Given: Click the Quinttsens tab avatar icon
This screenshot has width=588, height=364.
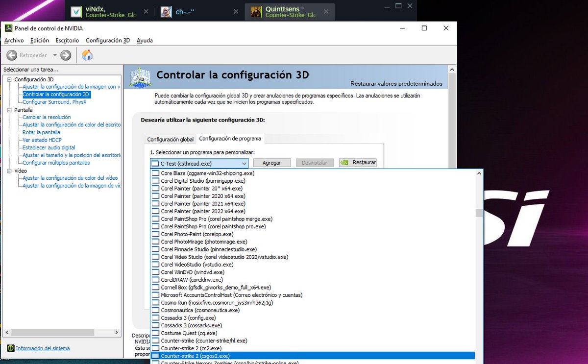Looking at the screenshot, I should [256, 12].
